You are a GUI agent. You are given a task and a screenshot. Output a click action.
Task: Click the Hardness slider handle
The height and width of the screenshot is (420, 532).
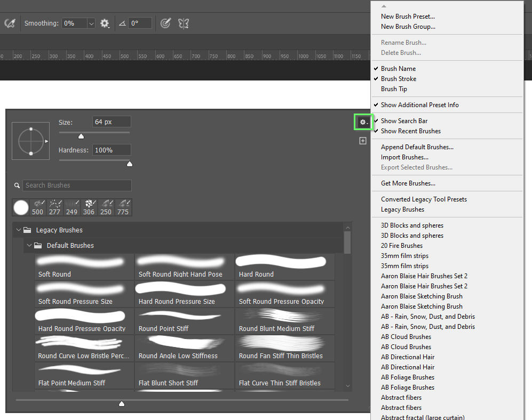pyautogui.click(x=129, y=164)
